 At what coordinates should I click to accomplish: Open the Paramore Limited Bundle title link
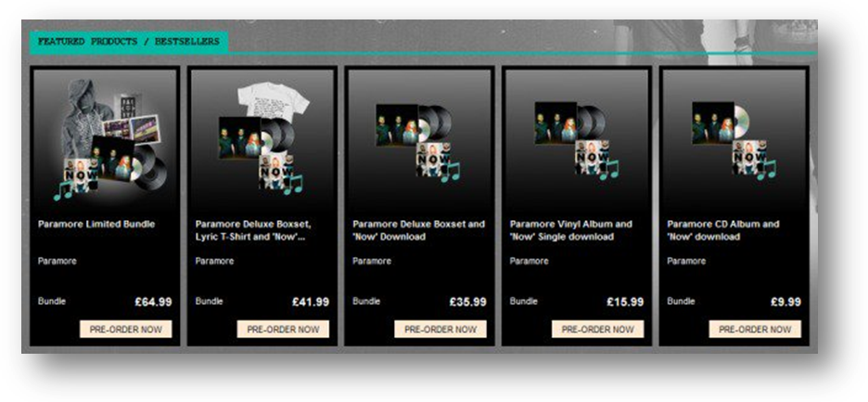pos(96,225)
